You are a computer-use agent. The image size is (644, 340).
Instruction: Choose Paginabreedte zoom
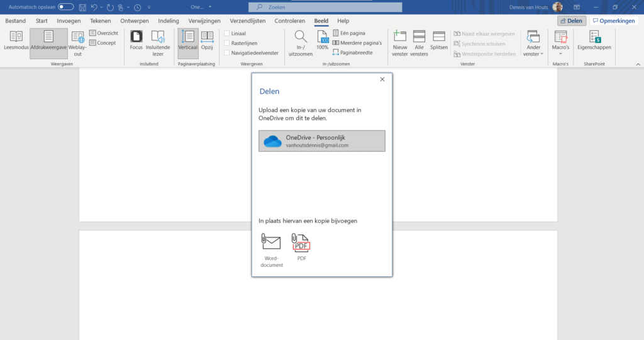coord(352,53)
